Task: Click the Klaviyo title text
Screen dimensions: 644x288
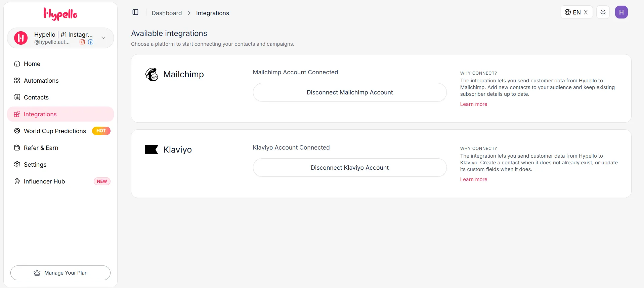Action: (178, 150)
